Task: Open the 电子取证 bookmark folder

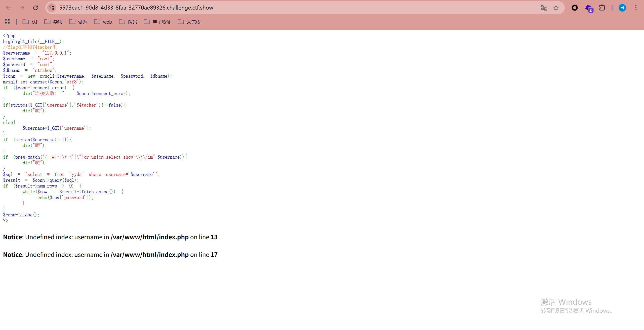Action: tap(157, 22)
